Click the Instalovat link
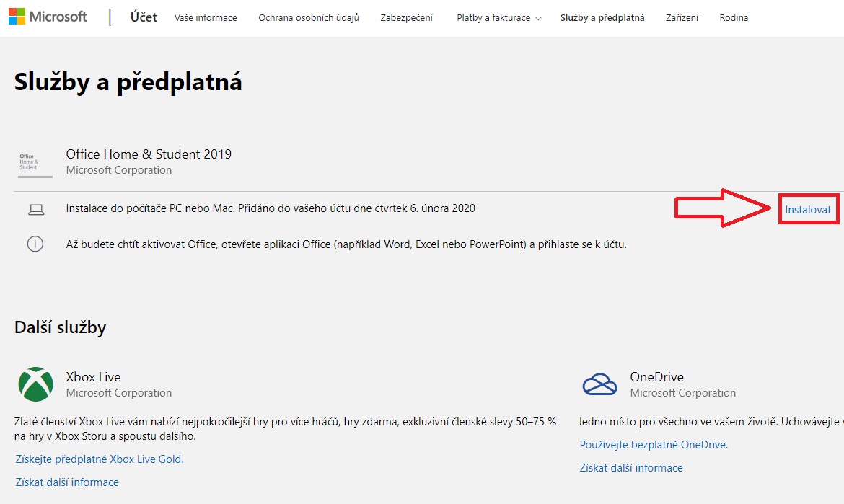This screenshot has height=504, width=844. pyautogui.click(x=808, y=210)
